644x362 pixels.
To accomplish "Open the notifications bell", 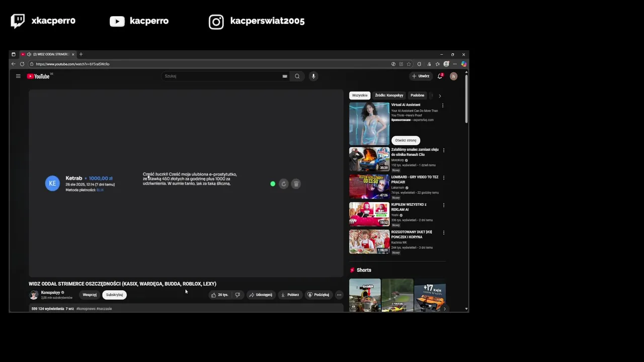I will point(440,76).
